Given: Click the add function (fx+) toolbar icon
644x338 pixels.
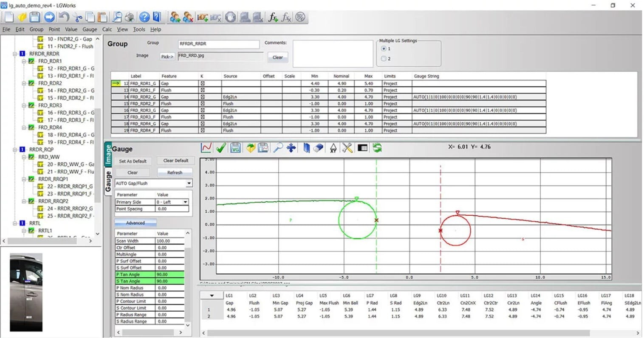Looking at the screenshot, I should [273, 17].
